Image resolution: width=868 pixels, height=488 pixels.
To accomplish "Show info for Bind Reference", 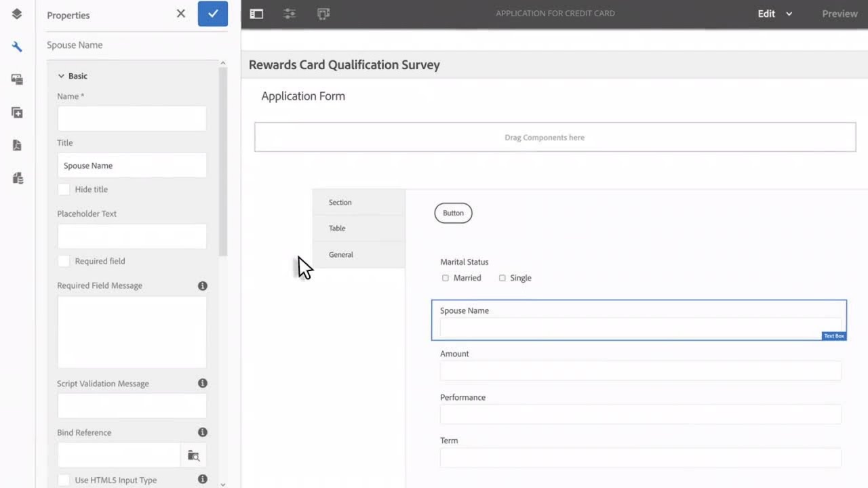I will (x=202, y=432).
